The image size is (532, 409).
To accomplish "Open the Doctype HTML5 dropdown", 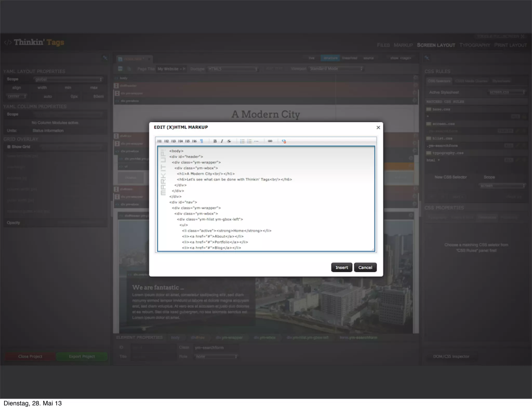I will 232,69.
